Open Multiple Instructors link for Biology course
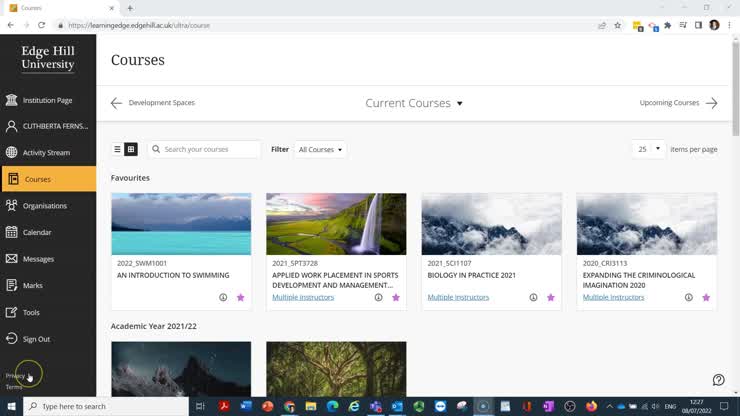Viewport: 740px width, 416px height. (x=458, y=297)
